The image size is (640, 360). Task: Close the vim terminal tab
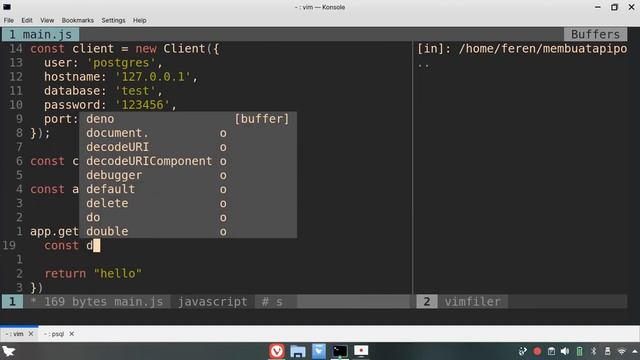pos(31,334)
